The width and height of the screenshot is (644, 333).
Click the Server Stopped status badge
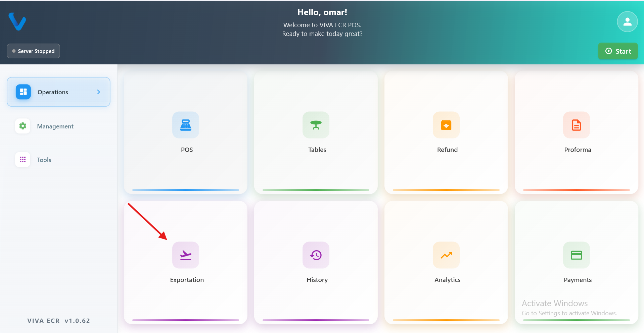pos(33,51)
